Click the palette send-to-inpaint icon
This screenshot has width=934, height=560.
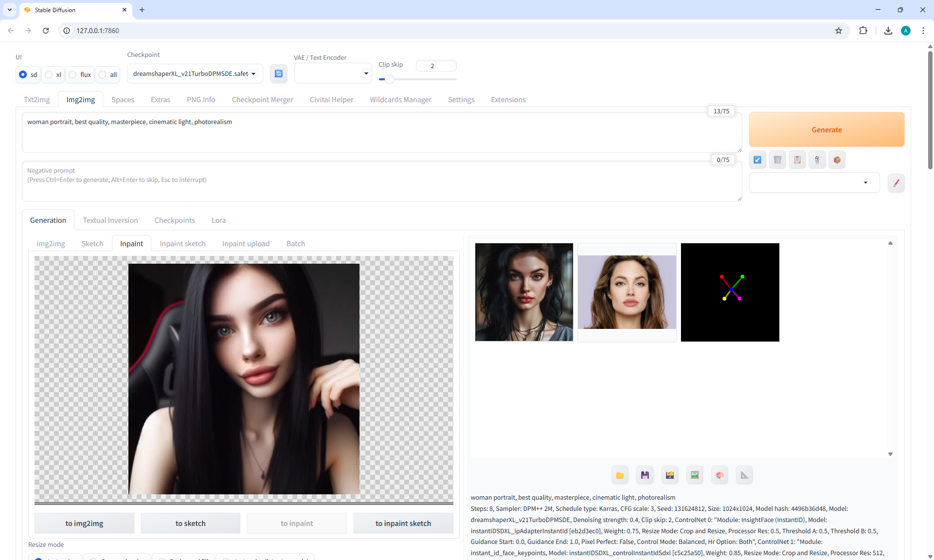pos(719,475)
